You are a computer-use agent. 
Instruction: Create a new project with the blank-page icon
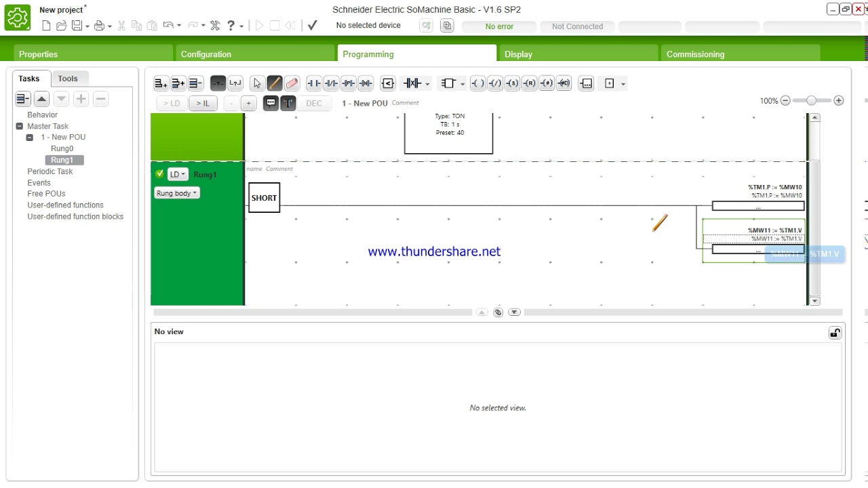click(46, 26)
